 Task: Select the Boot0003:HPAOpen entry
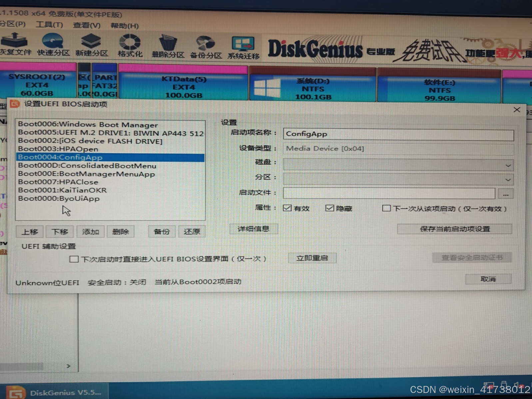(110, 149)
